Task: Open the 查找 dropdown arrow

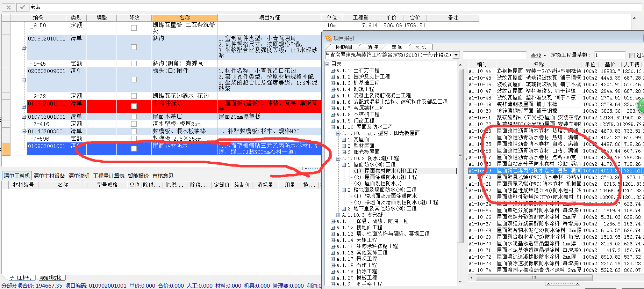Action: click(545, 55)
